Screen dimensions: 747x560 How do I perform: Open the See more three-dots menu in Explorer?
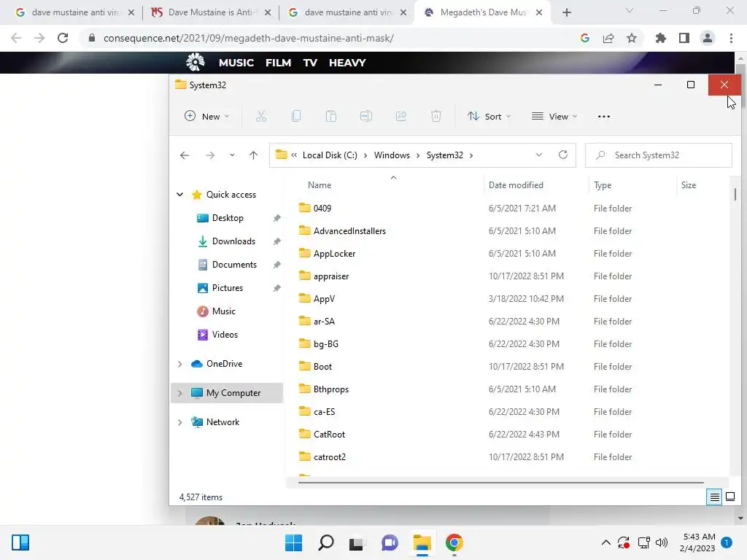603,117
